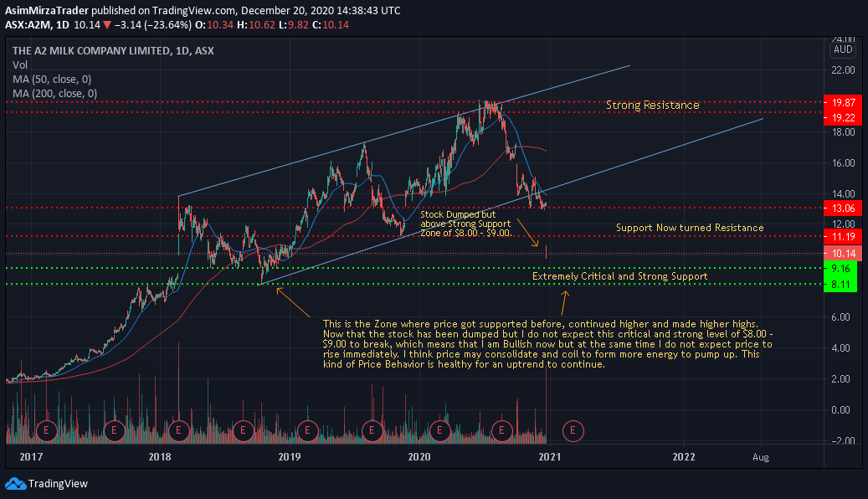The image size is (868, 499).
Task: Click the AsimMirzaTrader author name
Action: 47,11
